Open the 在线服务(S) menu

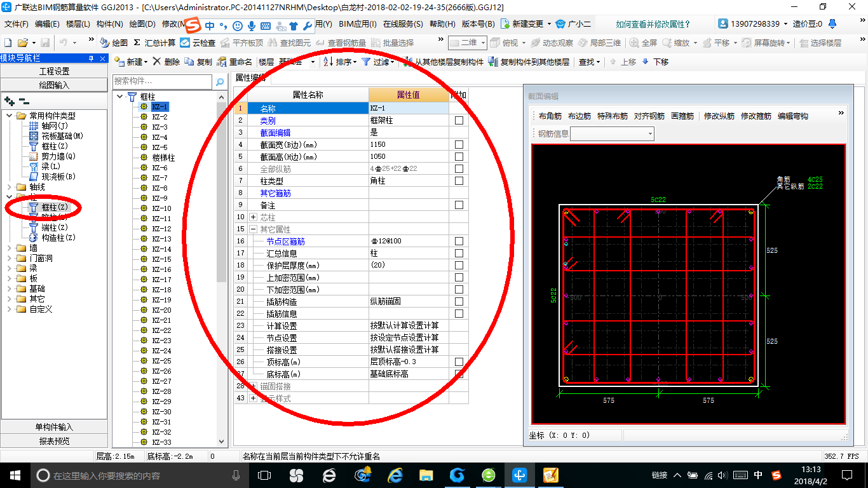(403, 24)
